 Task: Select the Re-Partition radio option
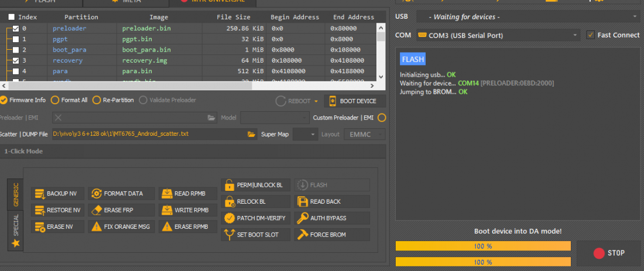tap(97, 100)
